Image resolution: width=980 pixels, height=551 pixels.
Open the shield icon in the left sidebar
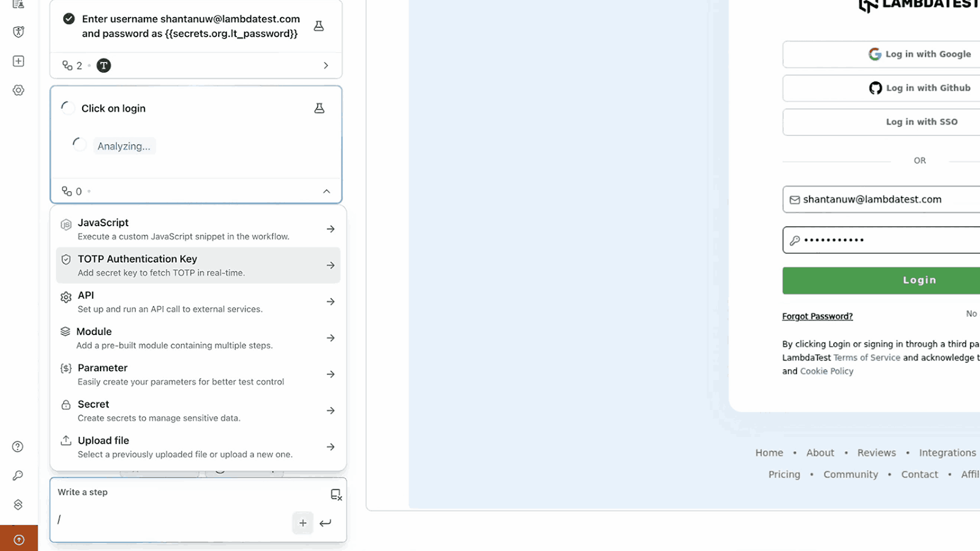tap(18, 32)
